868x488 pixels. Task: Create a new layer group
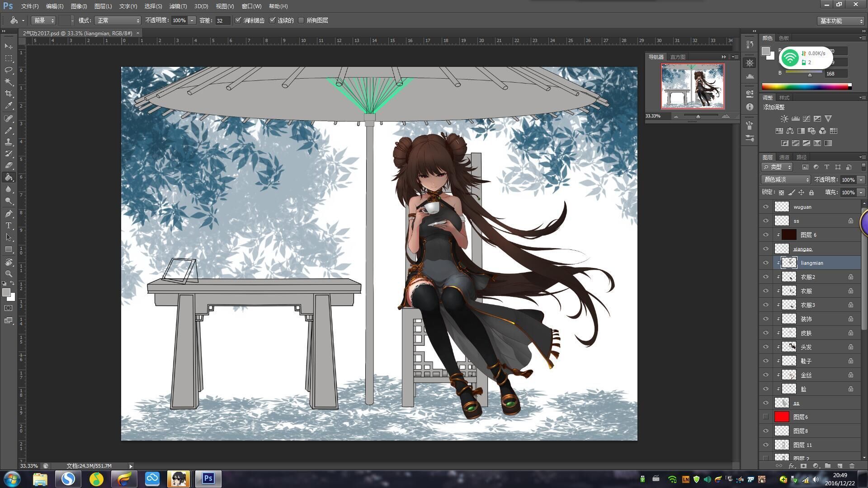click(x=828, y=466)
